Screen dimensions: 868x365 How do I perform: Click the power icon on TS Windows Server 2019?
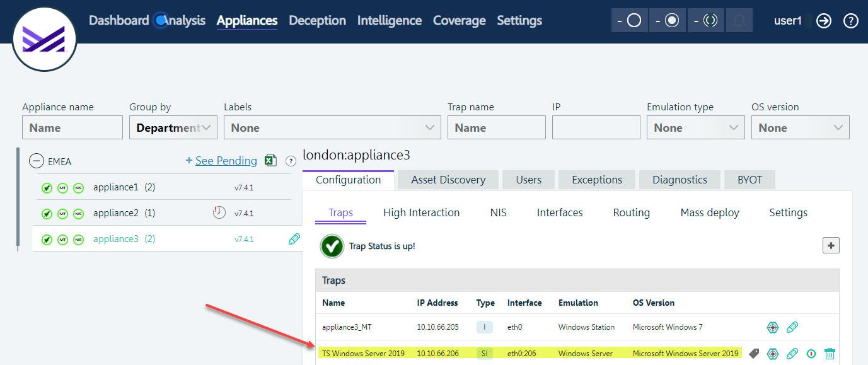[811, 354]
